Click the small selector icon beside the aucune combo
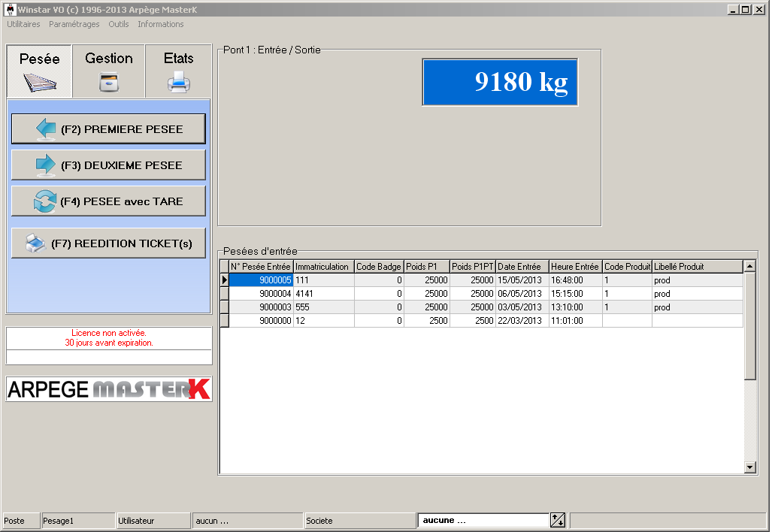This screenshot has height=532, width=772. (x=558, y=519)
